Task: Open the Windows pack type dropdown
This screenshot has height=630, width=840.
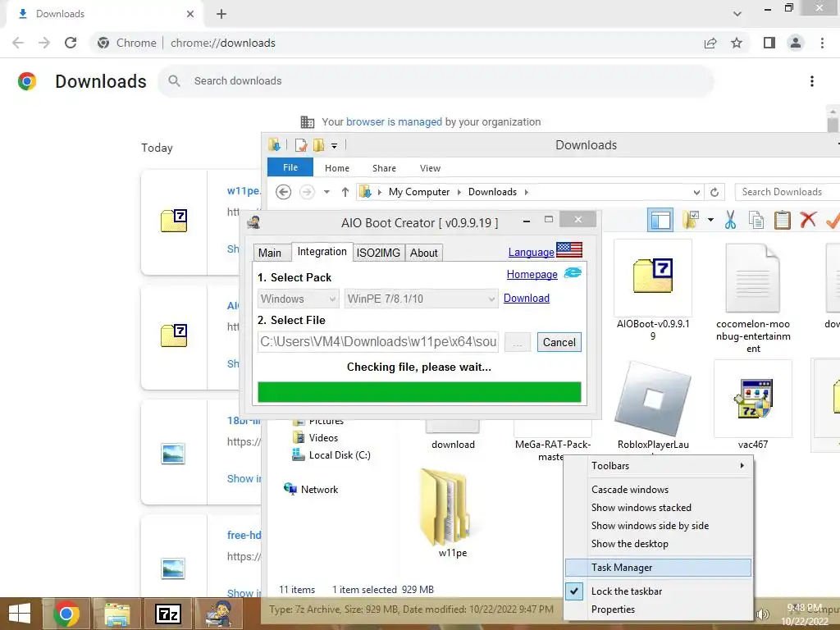Action: click(299, 299)
